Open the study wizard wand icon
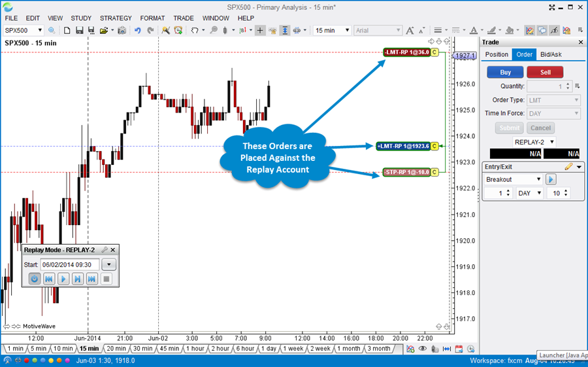Screen dimensions: 588x367 point(165,31)
